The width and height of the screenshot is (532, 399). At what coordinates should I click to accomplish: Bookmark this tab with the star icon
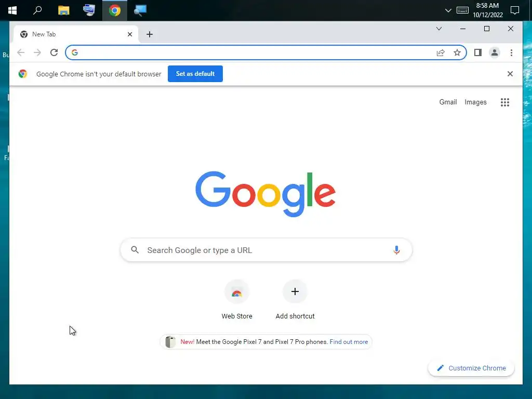click(x=457, y=52)
